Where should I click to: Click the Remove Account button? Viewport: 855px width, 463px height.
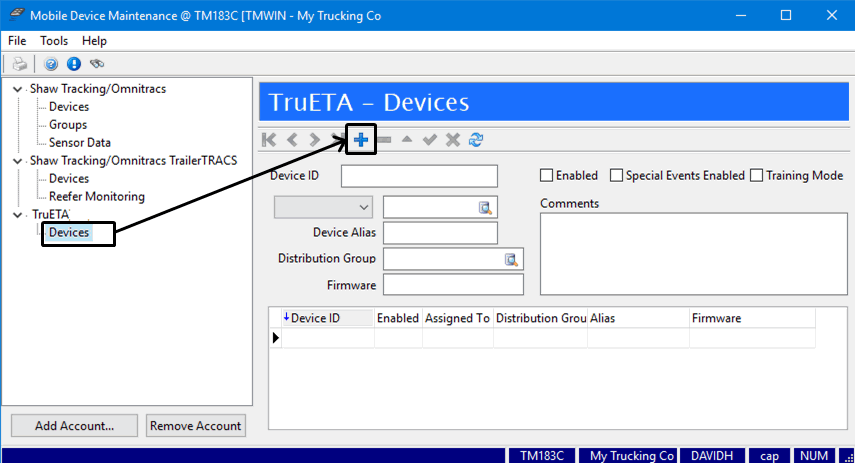click(x=196, y=426)
